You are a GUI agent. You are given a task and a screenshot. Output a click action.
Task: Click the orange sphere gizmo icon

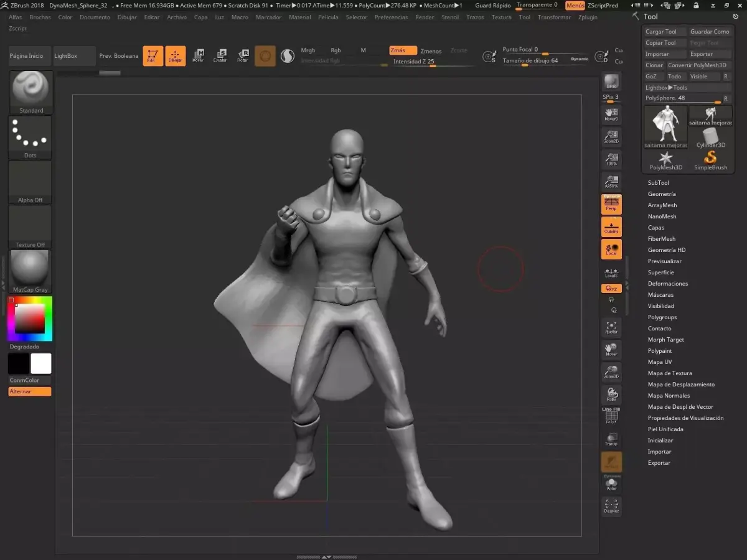[x=265, y=56]
